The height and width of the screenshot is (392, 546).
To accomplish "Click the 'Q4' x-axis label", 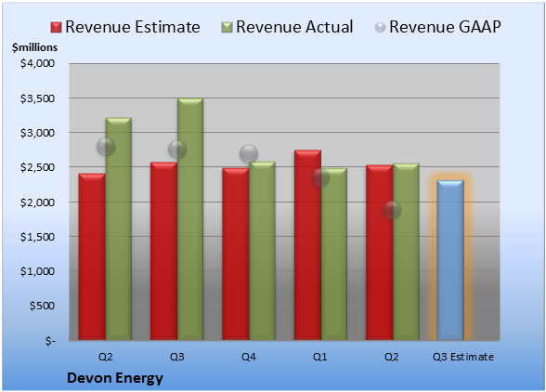I will (249, 357).
